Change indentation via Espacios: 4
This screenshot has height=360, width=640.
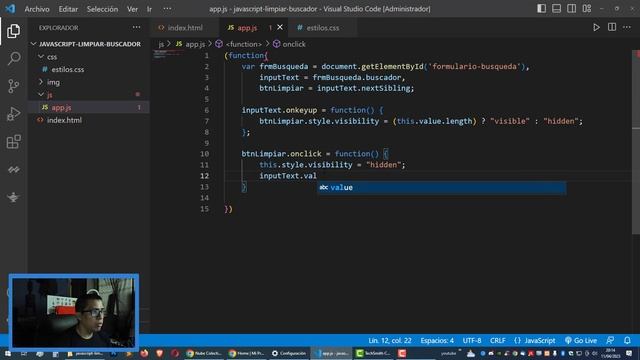(x=437, y=340)
